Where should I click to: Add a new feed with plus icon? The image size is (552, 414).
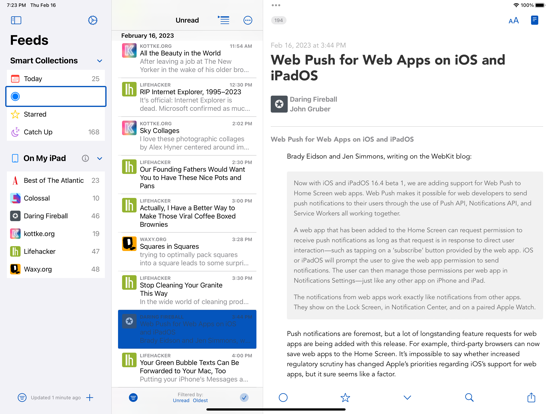(90, 397)
